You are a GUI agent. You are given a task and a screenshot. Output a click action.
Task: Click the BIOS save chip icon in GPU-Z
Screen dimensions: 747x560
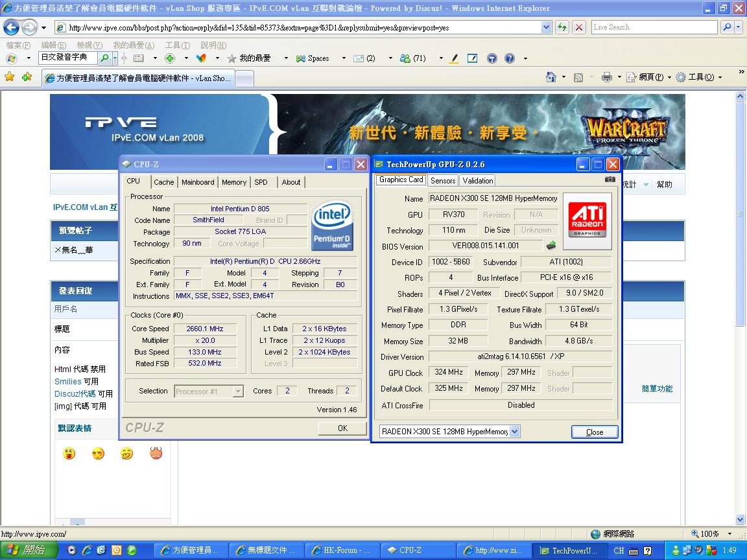551,246
